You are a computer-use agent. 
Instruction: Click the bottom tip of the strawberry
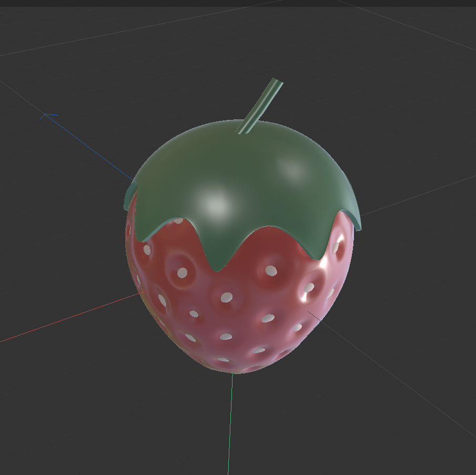tap(231, 371)
